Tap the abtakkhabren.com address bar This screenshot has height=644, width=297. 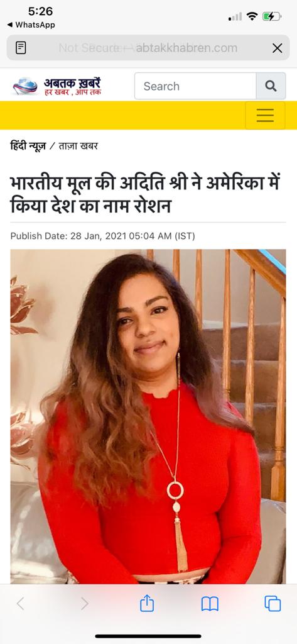pyautogui.click(x=148, y=48)
